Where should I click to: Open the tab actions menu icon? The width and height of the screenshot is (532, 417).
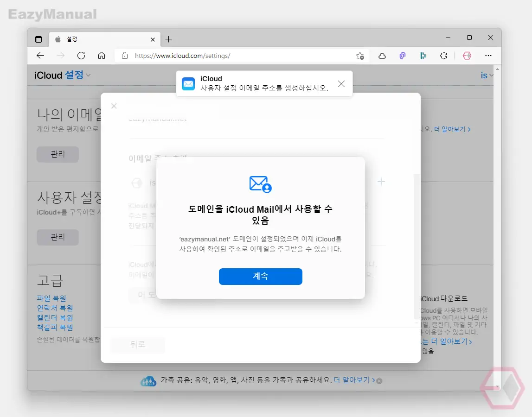pyautogui.click(x=38, y=39)
